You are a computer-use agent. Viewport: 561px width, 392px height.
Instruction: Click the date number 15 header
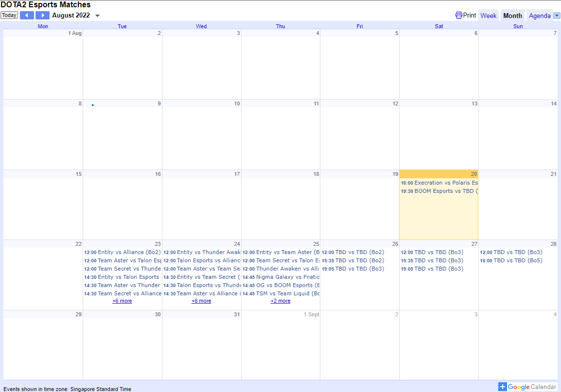[x=79, y=174]
